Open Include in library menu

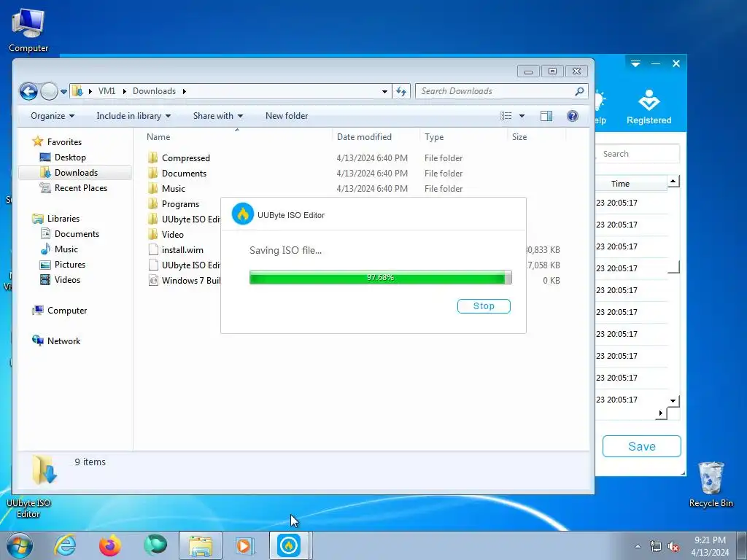point(133,116)
